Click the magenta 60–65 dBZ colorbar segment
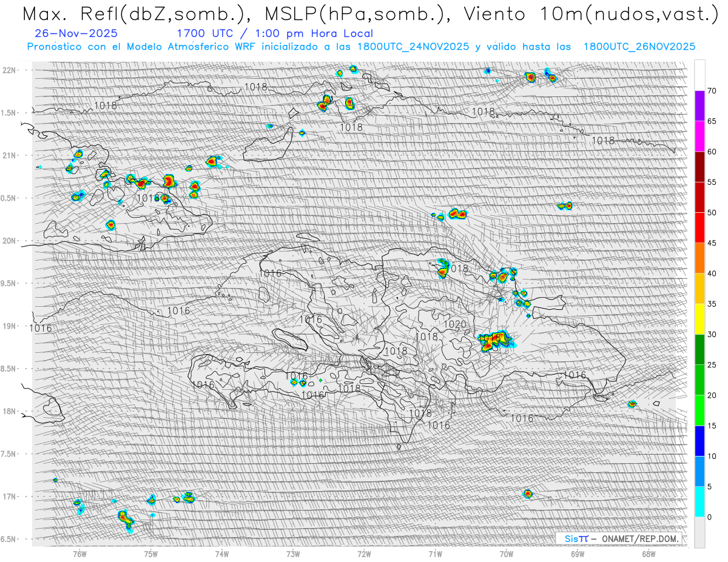 (x=699, y=136)
